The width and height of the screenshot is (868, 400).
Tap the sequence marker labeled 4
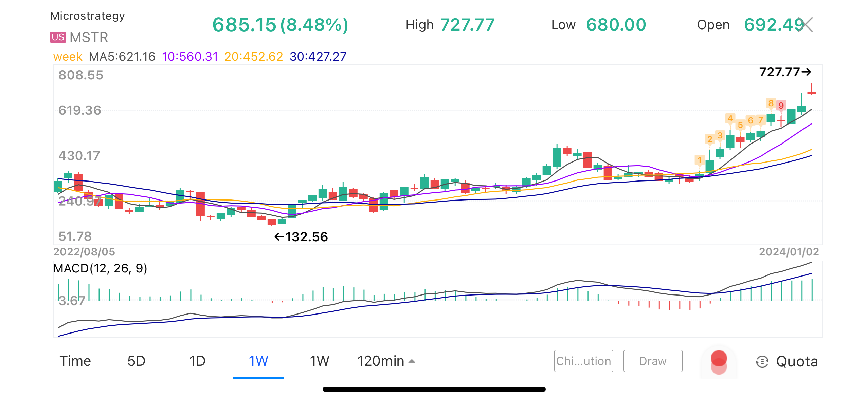(x=730, y=118)
